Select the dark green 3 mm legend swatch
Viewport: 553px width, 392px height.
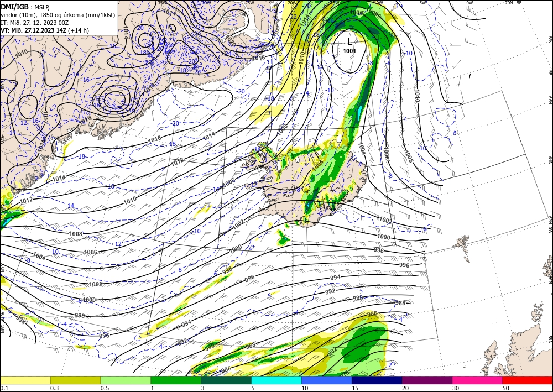click(226, 380)
